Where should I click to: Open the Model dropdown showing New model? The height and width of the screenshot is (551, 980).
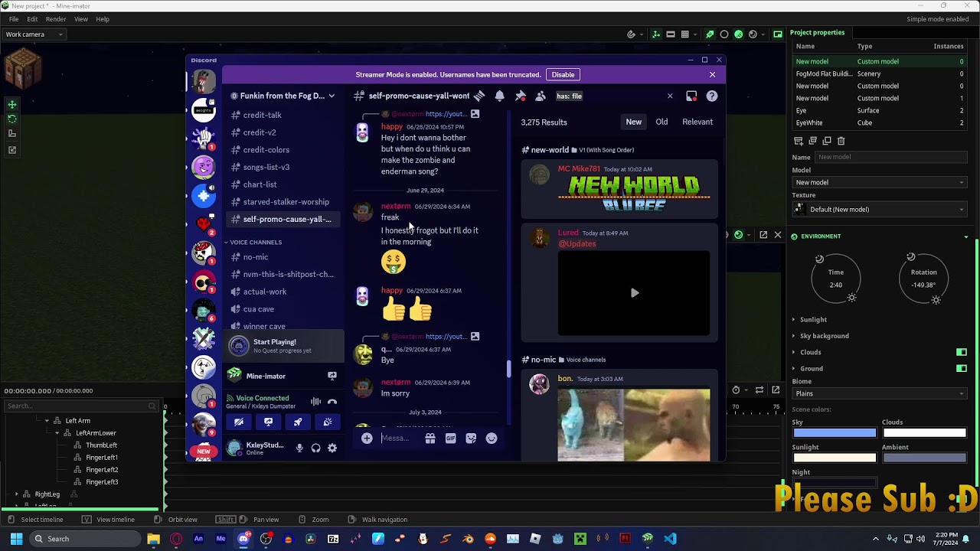point(880,182)
